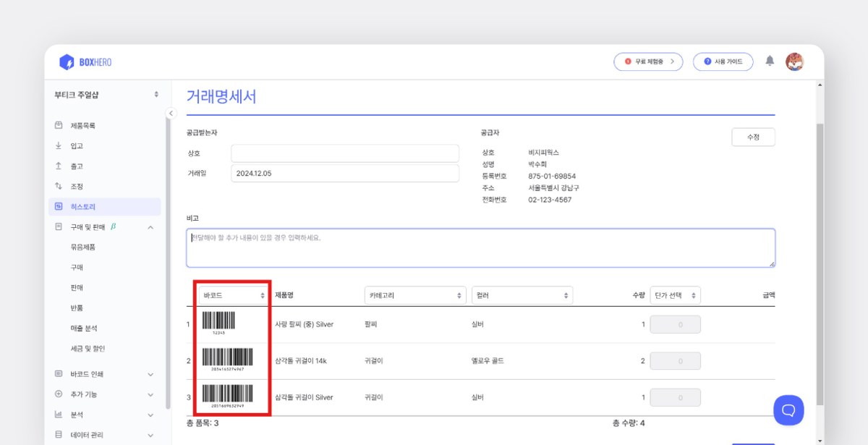Click the 수정 button
Viewport: 868px width, 445px height.
coord(753,136)
